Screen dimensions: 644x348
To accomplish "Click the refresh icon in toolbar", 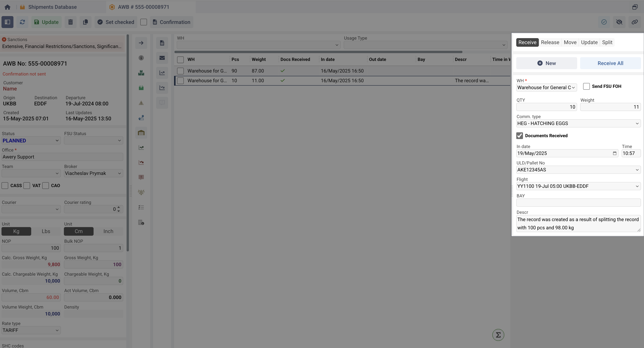I will pos(22,22).
